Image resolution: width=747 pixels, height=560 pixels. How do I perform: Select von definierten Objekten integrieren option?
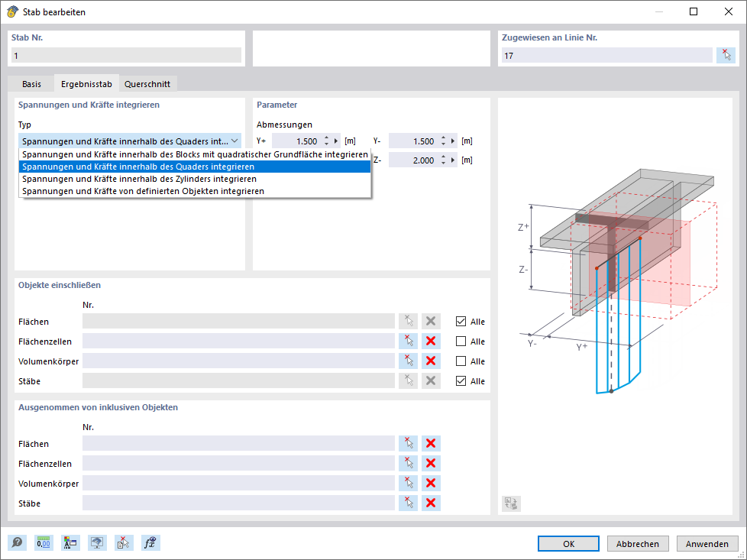195,191
